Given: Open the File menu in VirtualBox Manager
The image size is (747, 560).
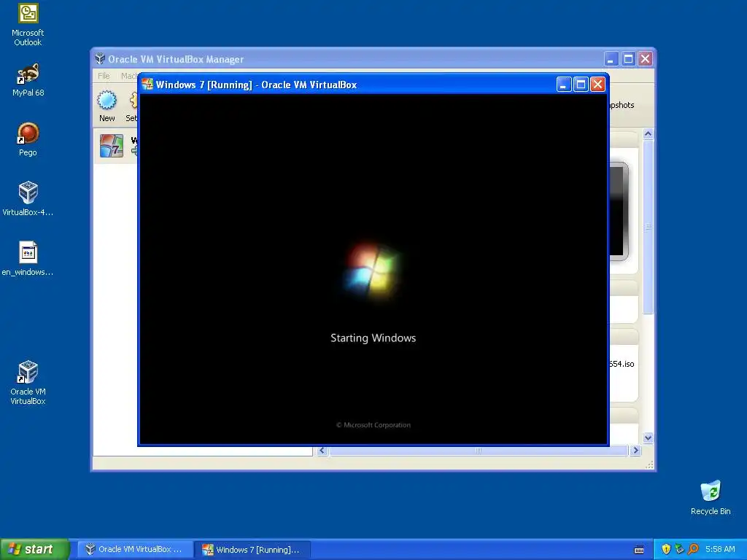Looking at the screenshot, I should pyautogui.click(x=104, y=76).
